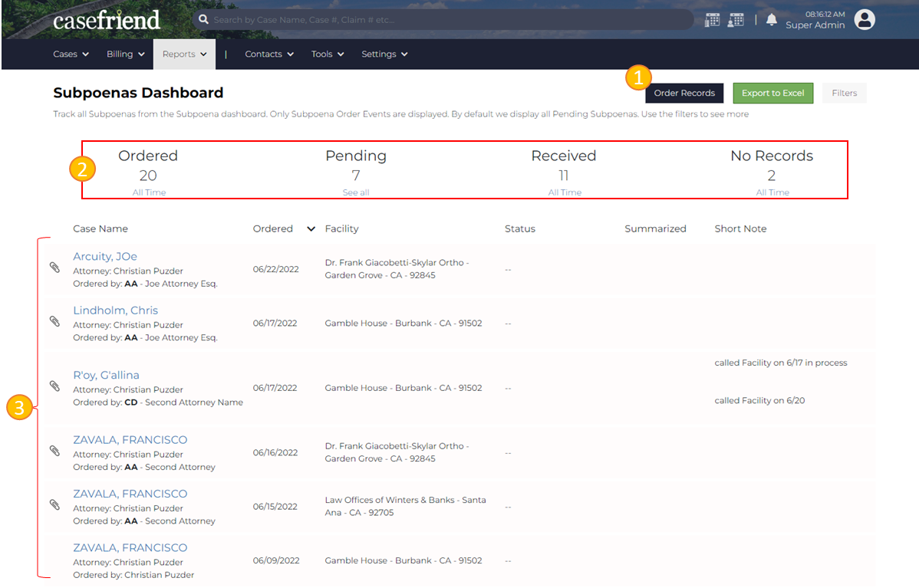Click the Case Name column header

pos(100,229)
